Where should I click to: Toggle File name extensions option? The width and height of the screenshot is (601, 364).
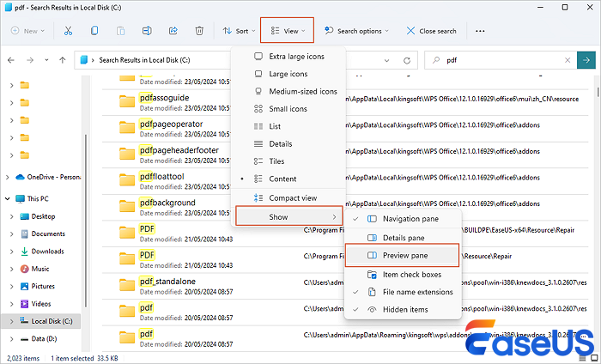click(x=416, y=292)
